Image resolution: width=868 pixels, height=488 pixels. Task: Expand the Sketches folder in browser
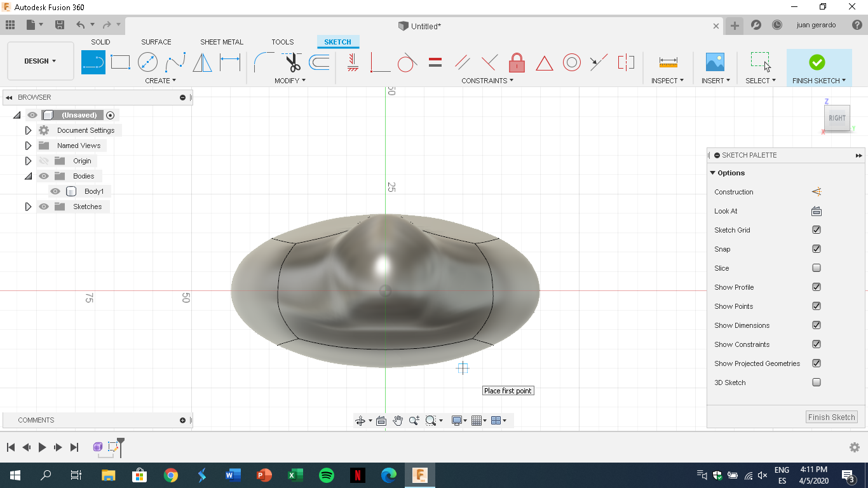[28, 206]
